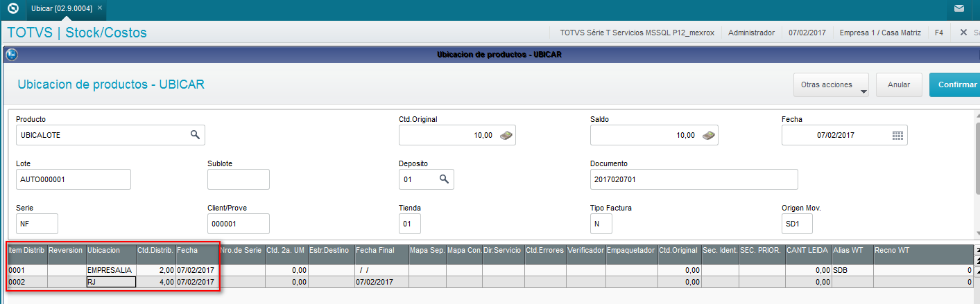Click the Producto magnifier search icon

(x=196, y=135)
